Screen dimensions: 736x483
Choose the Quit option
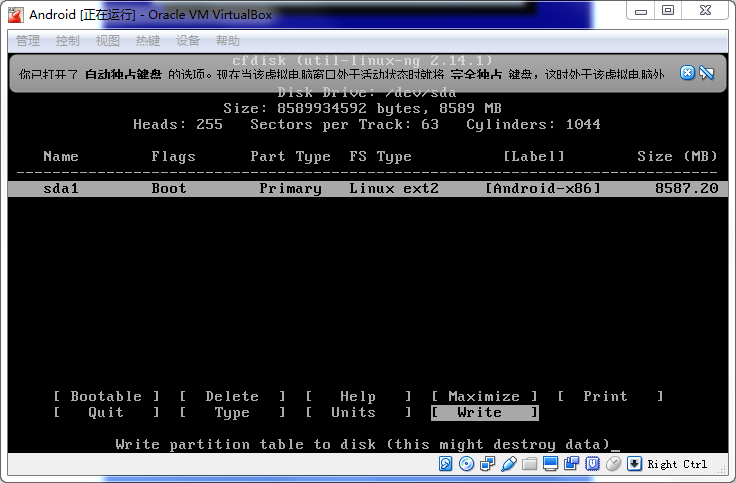(x=106, y=413)
